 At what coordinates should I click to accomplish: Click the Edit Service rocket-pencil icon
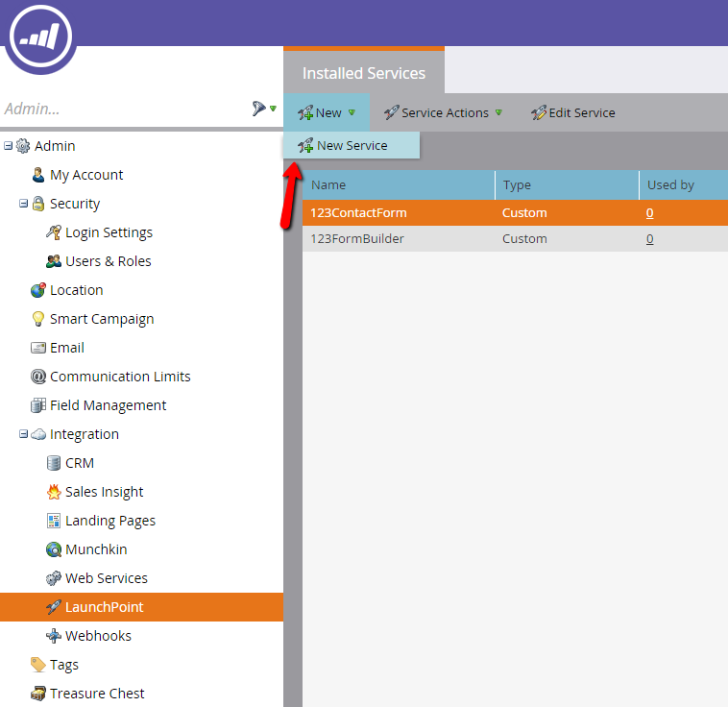pyautogui.click(x=539, y=112)
